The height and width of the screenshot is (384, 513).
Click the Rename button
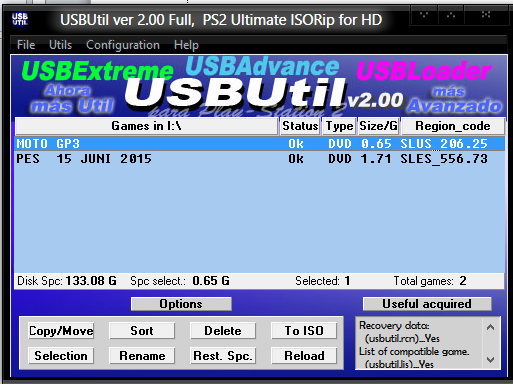[142, 356]
